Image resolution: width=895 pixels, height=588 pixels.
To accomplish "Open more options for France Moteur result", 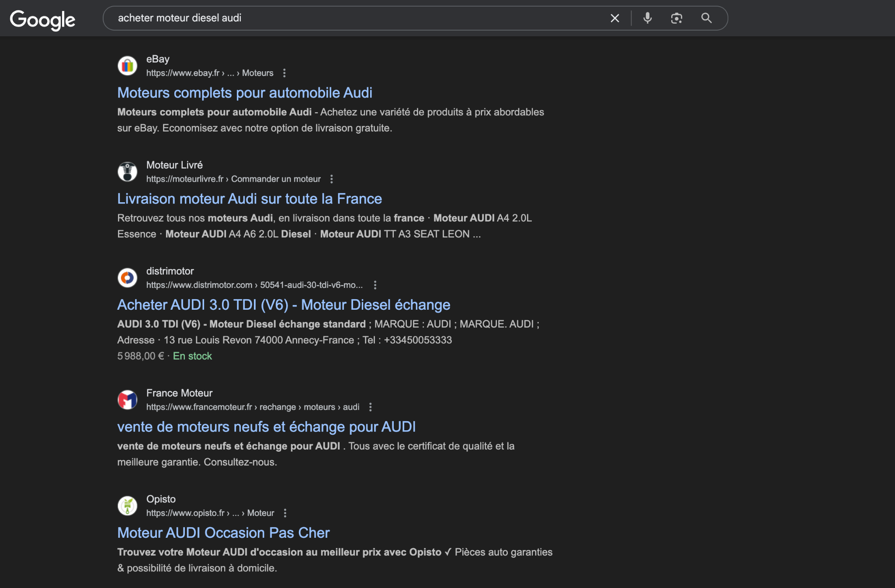I will [x=371, y=407].
